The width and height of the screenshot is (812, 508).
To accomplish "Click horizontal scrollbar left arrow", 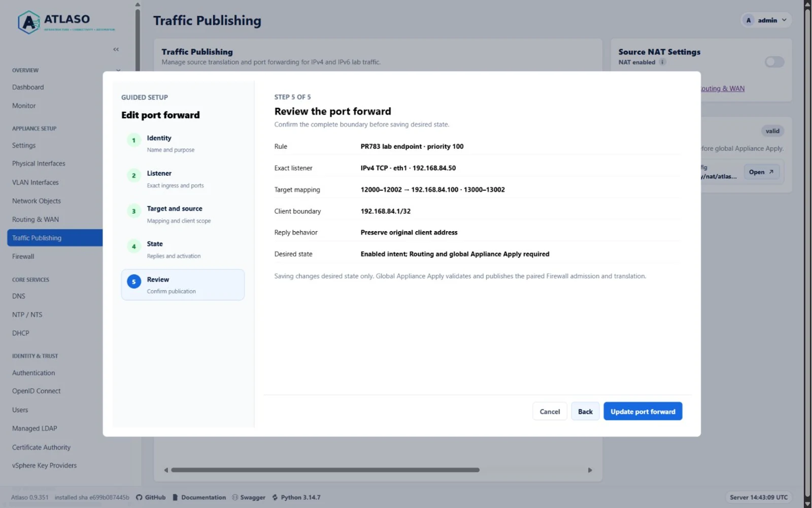I will 166,470.
